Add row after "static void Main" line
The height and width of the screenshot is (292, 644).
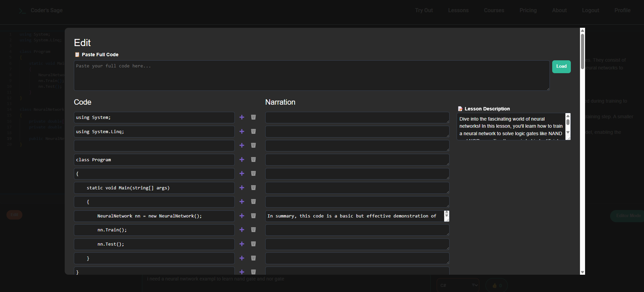pyautogui.click(x=242, y=188)
